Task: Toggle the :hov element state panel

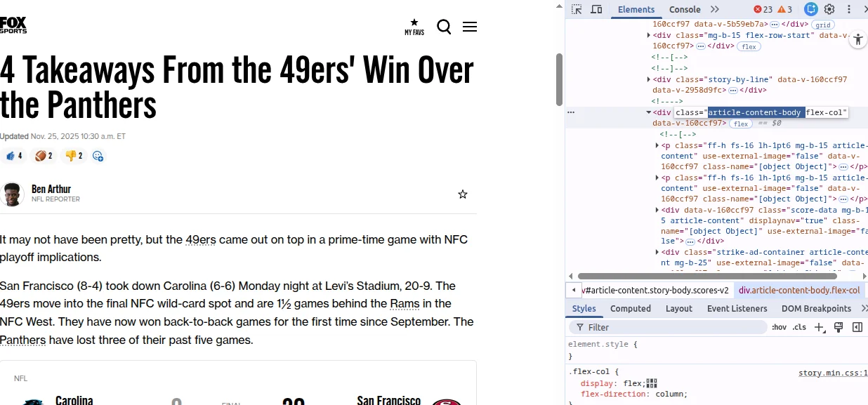Action: [x=779, y=327]
